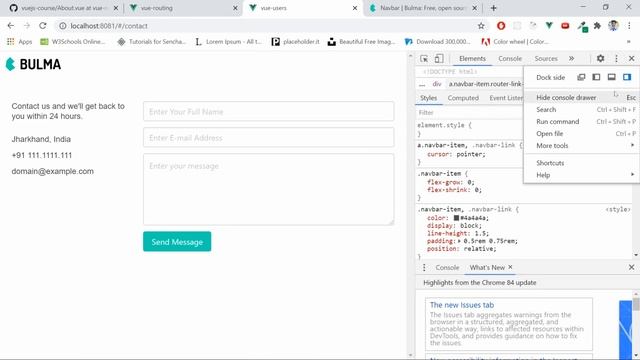
Task: Open Shortcuts from DevTools menu
Action: click(581, 163)
